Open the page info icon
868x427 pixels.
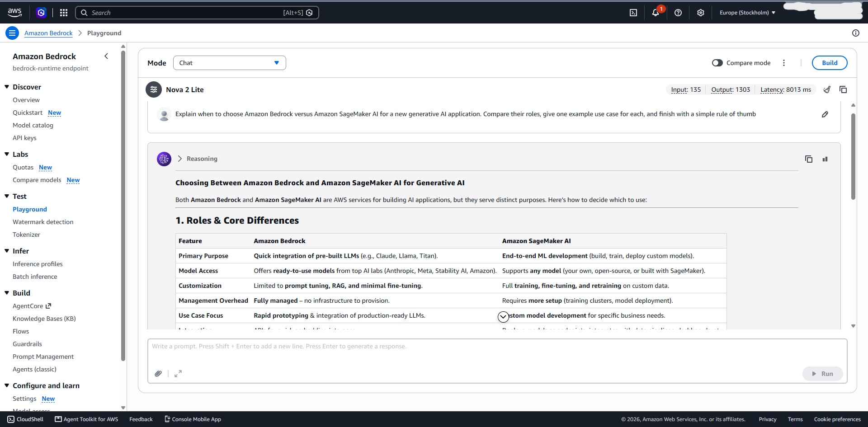coord(856,33)
